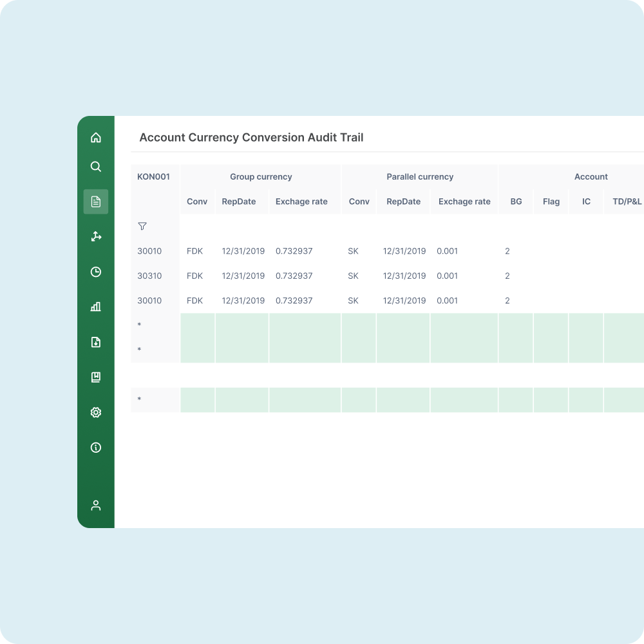Open the bar chart analytics icon
This screenshot has width=644, height=644.
96,307
